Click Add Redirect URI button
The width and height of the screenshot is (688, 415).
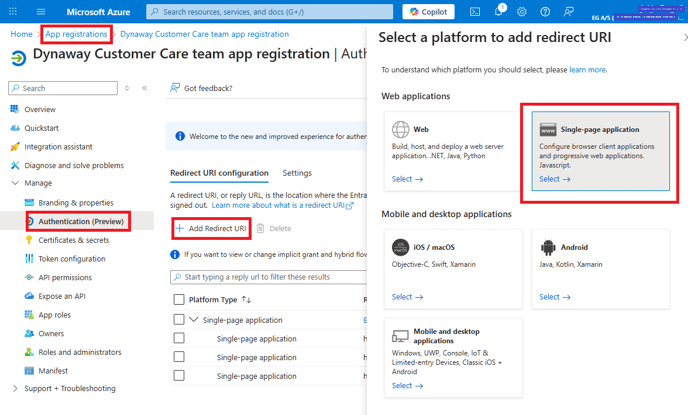pos(210,228)
